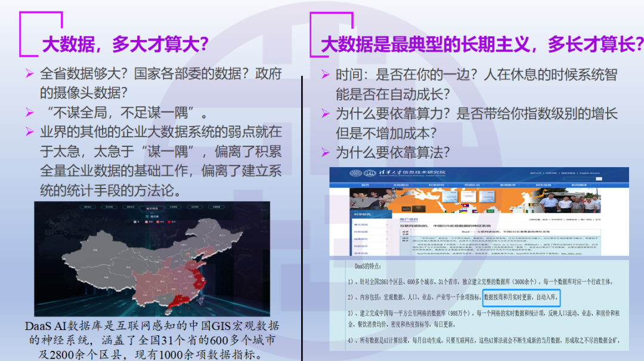This screenshot has height=361, width=644.
Task: Select the Tsinghua website screenshot image
Action: pos(479,211)
